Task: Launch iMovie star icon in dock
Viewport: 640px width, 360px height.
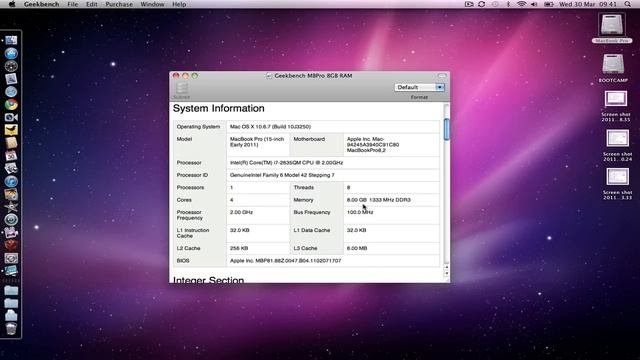Action: point(11,207)
